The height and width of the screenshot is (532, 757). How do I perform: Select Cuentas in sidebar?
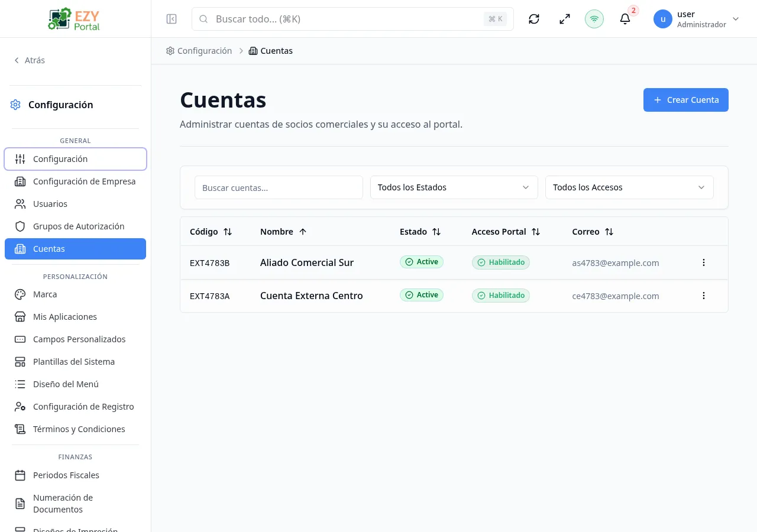75,249
